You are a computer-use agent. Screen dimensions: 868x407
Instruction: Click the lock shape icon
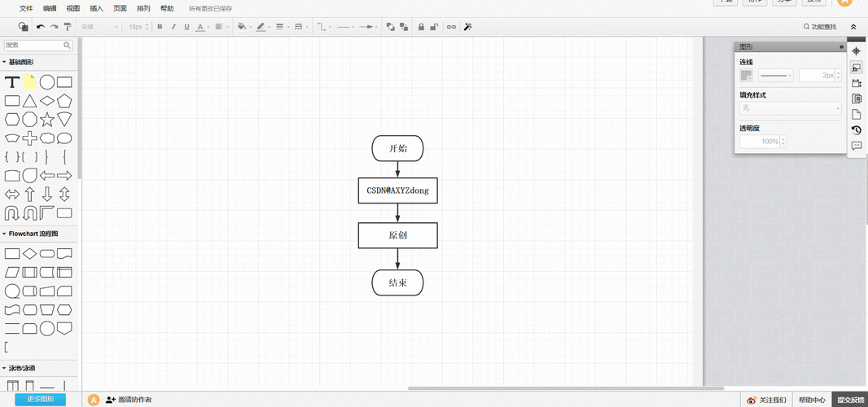[x=421, y=27]
